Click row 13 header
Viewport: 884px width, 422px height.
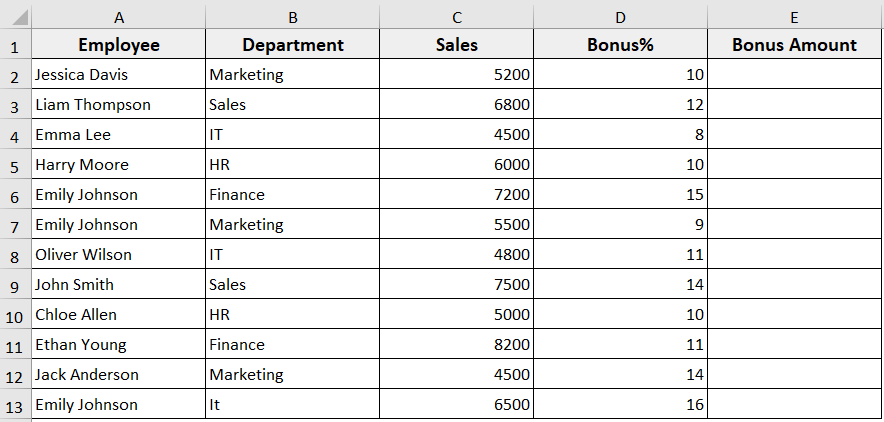[16, 405]
